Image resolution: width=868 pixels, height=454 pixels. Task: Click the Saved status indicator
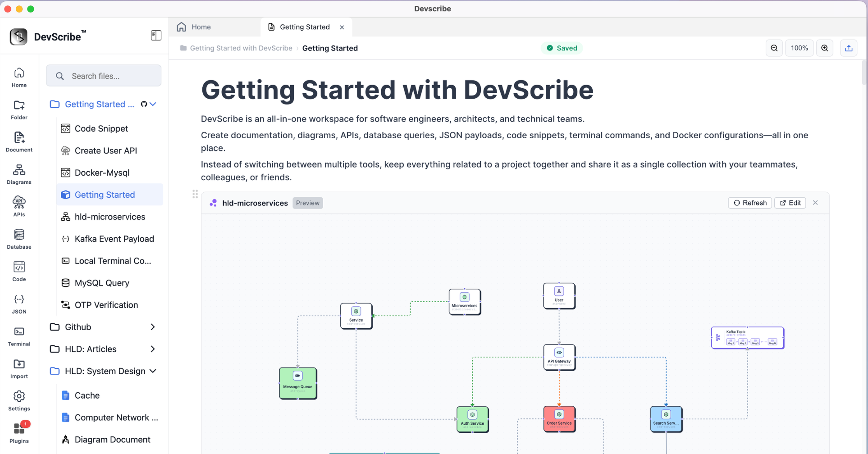[562, 48]
